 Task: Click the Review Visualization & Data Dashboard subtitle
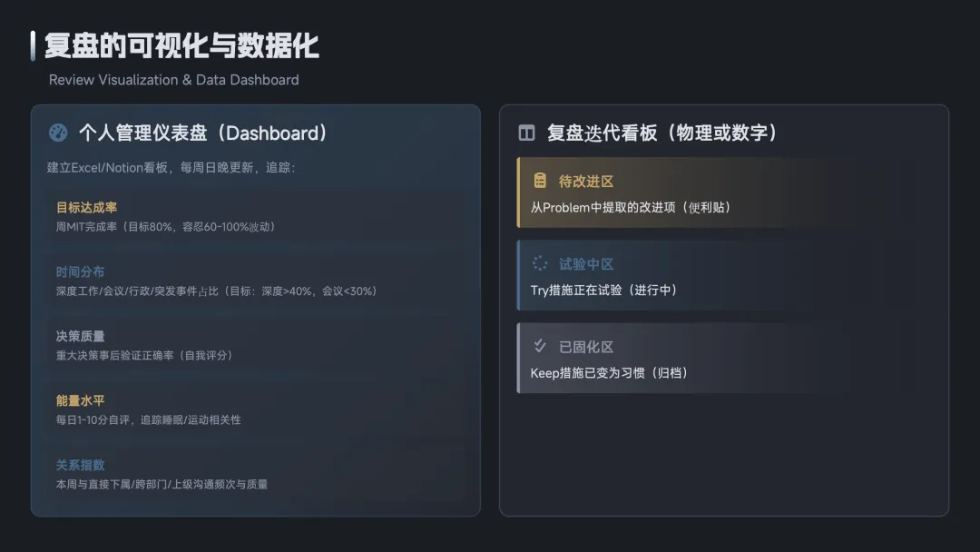pos(173,80)
